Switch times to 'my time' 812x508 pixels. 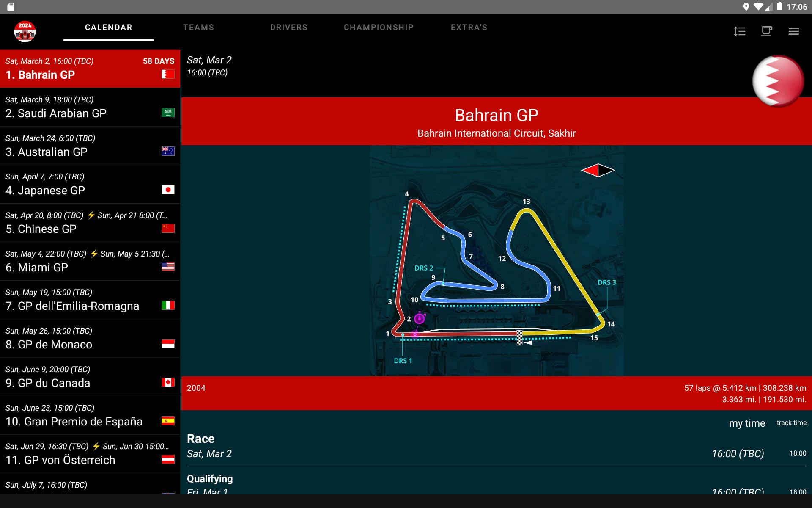(x=747, y=423)
